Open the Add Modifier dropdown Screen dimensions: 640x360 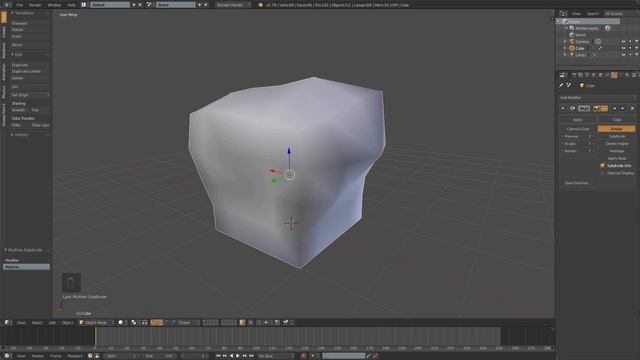pyautogui.click(x=598, y=98)
